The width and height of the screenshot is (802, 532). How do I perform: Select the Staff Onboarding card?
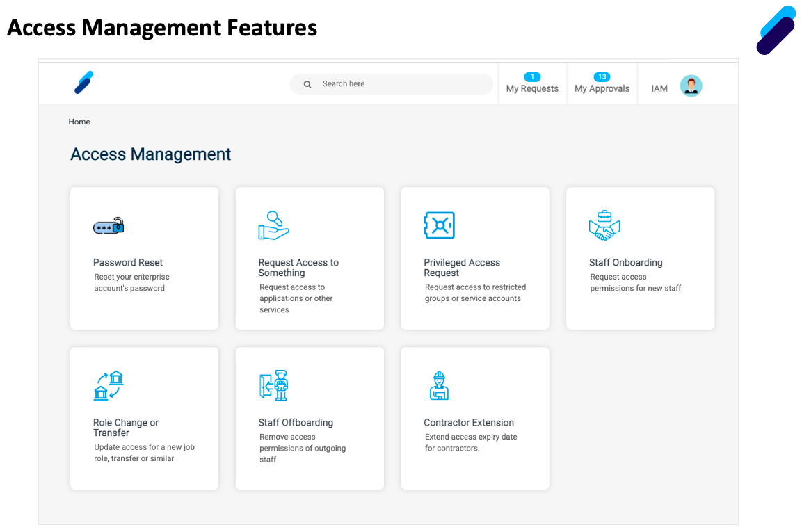coord(640,258)
